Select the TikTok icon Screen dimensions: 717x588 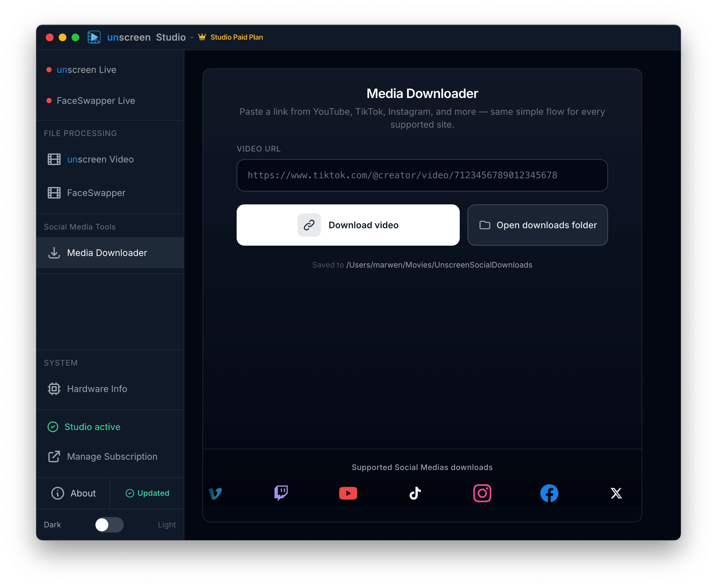point(415,493)
